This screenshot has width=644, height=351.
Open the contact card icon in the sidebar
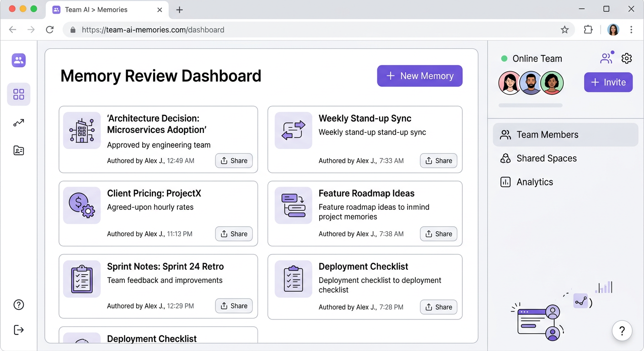(19, 150)
